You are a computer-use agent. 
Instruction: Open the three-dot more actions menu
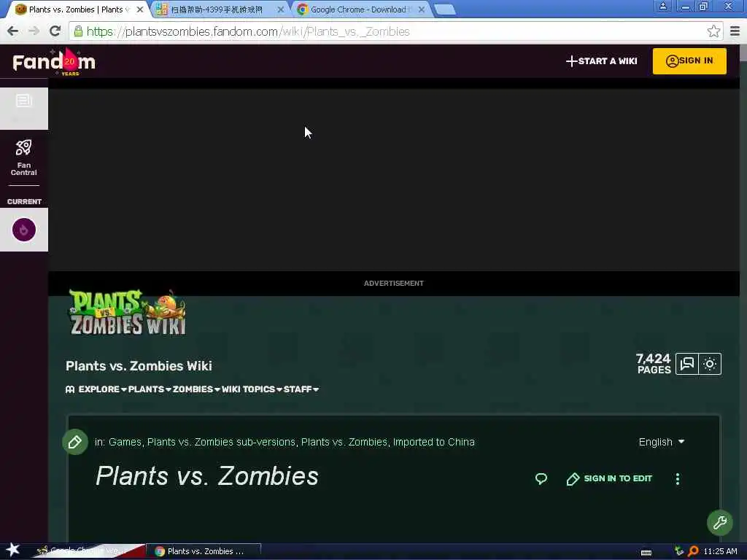point(678,479)
